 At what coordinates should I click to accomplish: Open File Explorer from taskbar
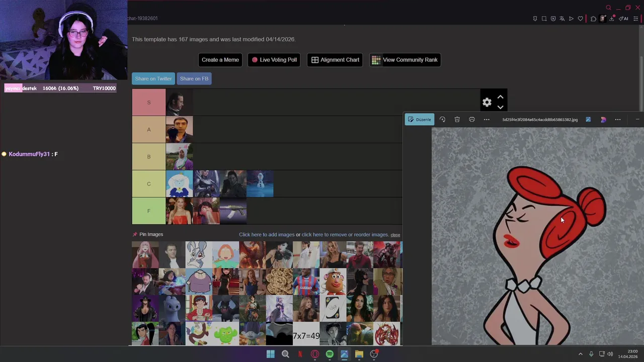(359, 354)
